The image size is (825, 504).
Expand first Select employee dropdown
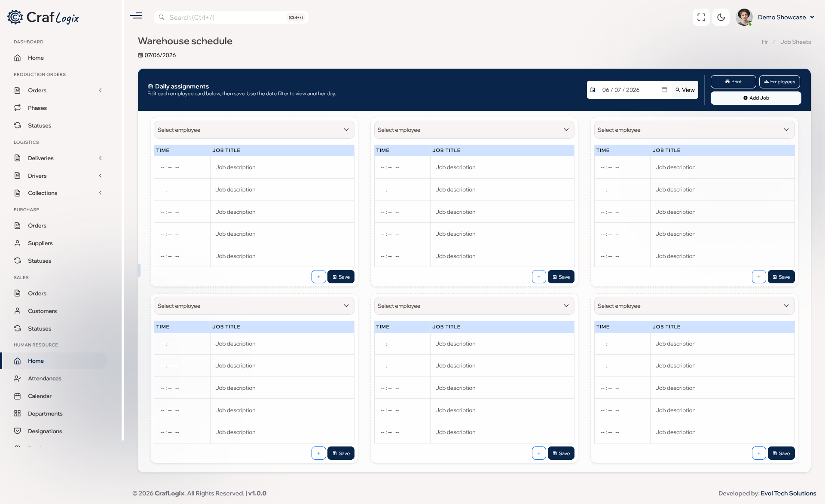click(254, 130)
